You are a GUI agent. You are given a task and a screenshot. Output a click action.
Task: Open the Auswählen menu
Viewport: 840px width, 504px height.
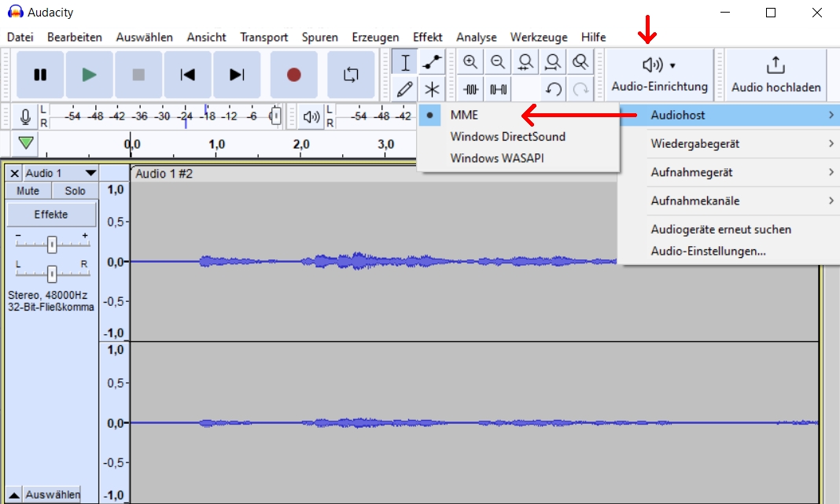click(145, 37)
